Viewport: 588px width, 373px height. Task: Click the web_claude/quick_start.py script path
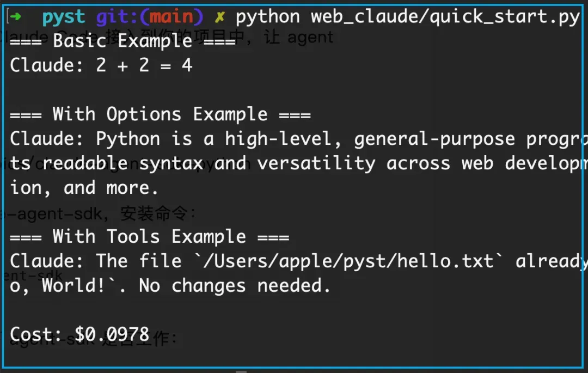445,17
